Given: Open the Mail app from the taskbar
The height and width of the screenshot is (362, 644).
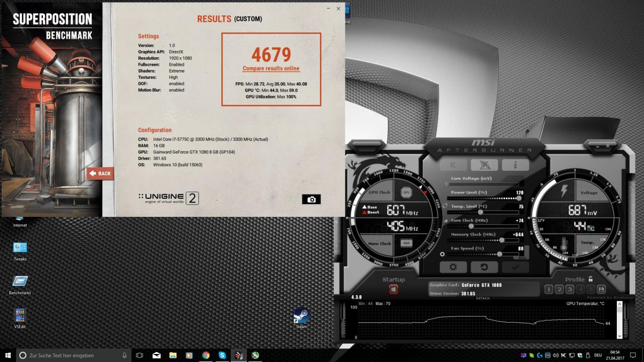Looking at the screenshot, I should [156, 355].
